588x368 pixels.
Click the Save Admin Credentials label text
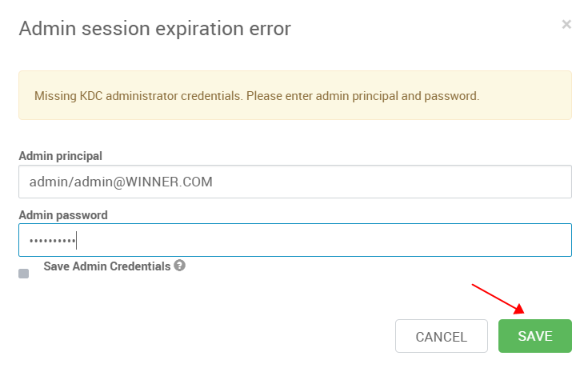pos(107,266)
